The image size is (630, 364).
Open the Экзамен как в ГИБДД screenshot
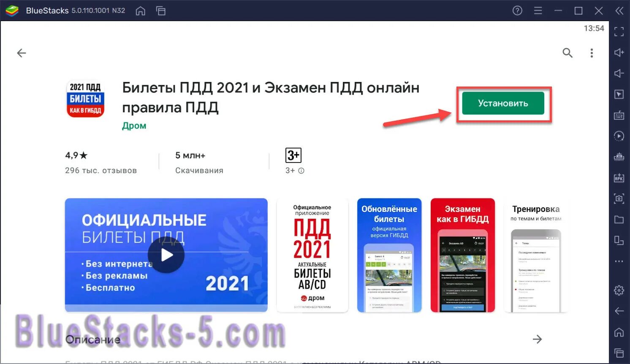pos(463,255)
